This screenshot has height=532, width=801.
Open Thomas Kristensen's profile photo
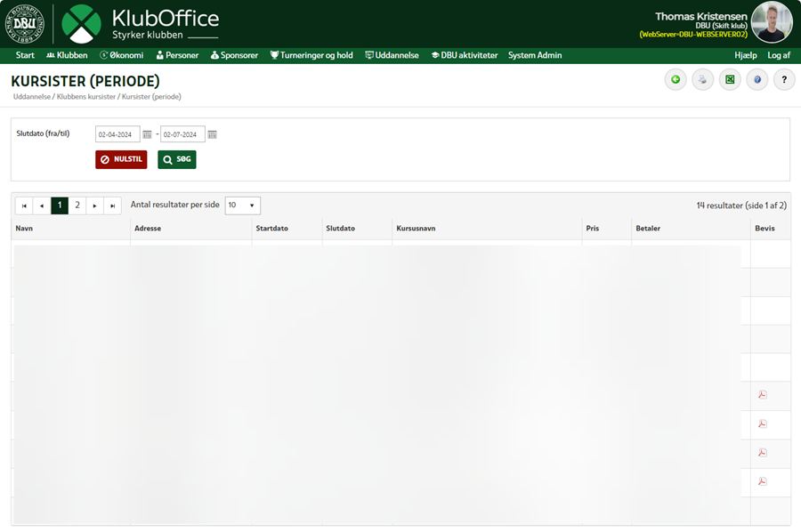[x=772, y=22]
